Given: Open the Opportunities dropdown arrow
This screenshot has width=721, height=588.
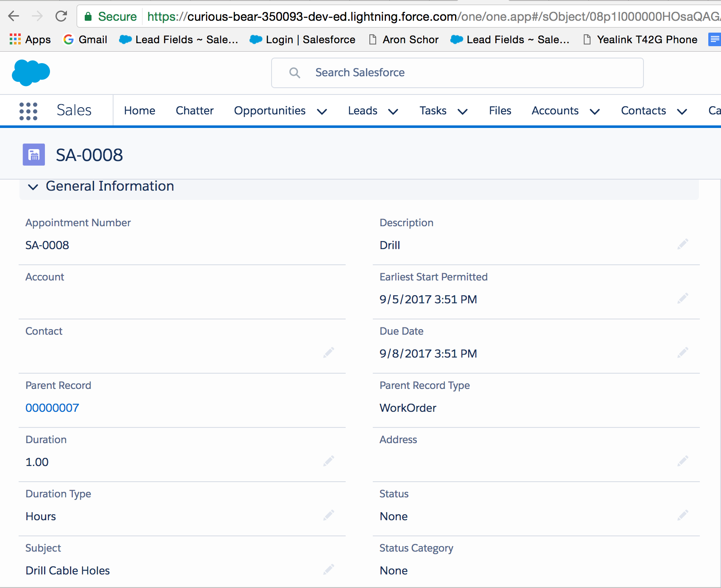Looking at the screenshot, I should click(x=322, y=111).
